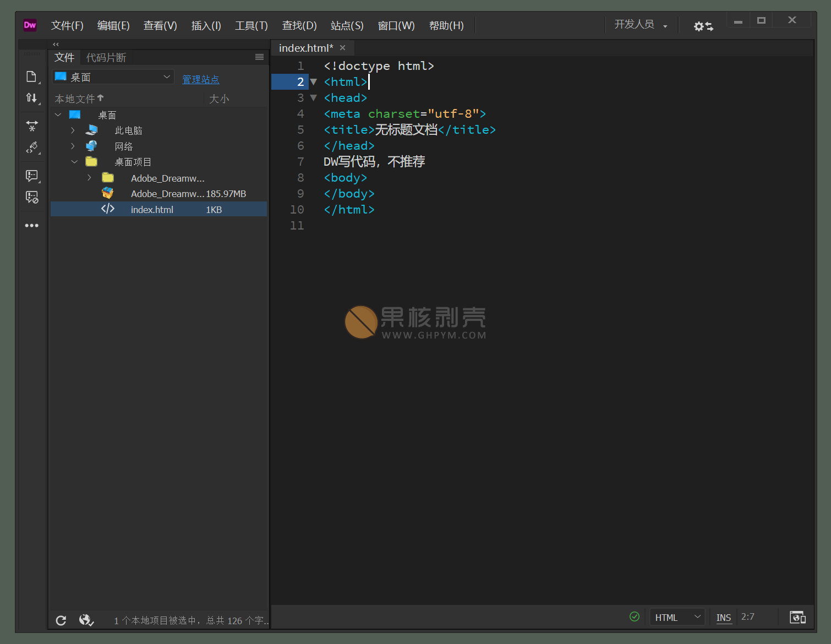Click the Remove Comment icon
The width and height of the screenshot is (831, 644).
click(x=32, y=197)
